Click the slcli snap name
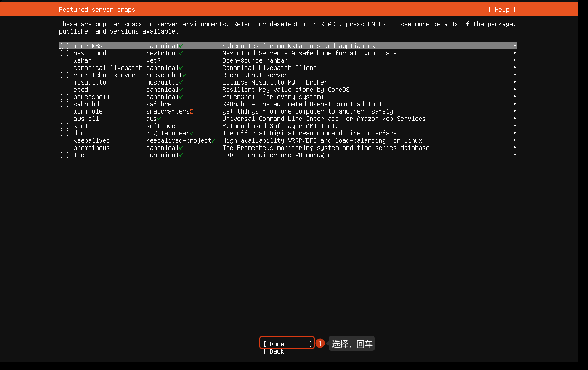The width and height of the screenshot is (588, 370). point(83,126)
